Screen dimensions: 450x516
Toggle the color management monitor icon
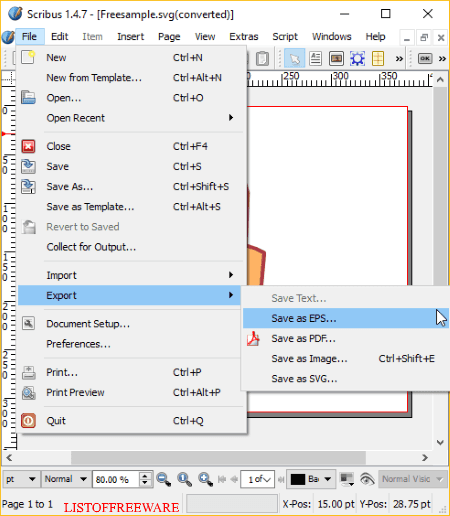click(x=347, y=479)
